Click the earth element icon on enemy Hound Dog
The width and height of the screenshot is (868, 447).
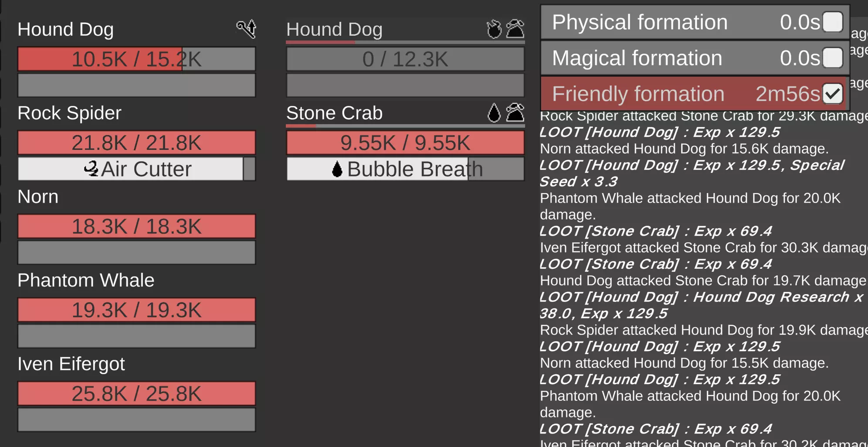click(515, 29)
